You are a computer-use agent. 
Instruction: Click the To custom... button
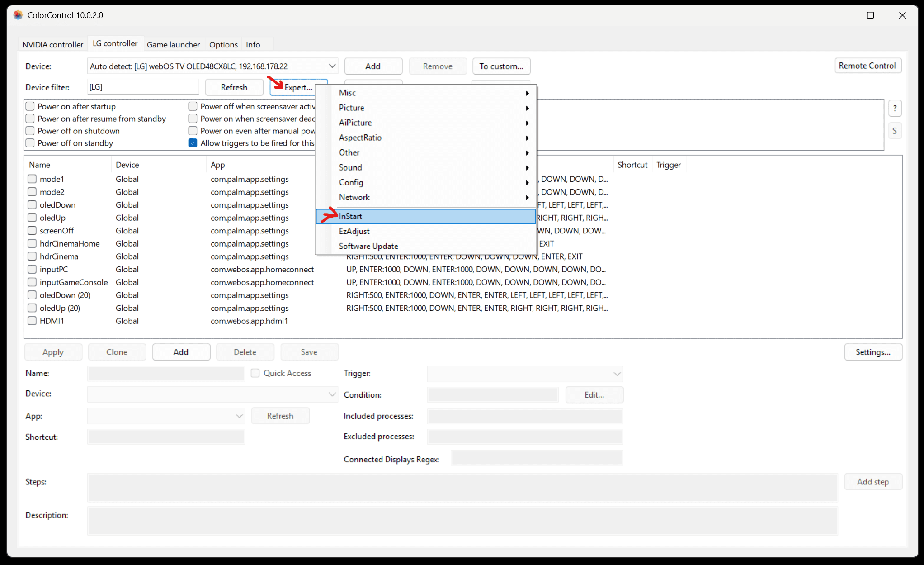click(501, 66)
